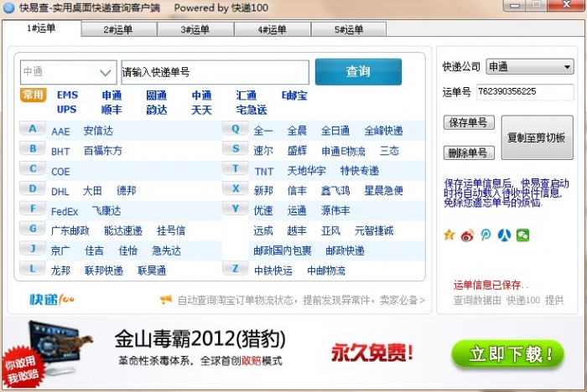
Task: Share via the Tencent Weibo icon
Action: click(x=486, y=235)
